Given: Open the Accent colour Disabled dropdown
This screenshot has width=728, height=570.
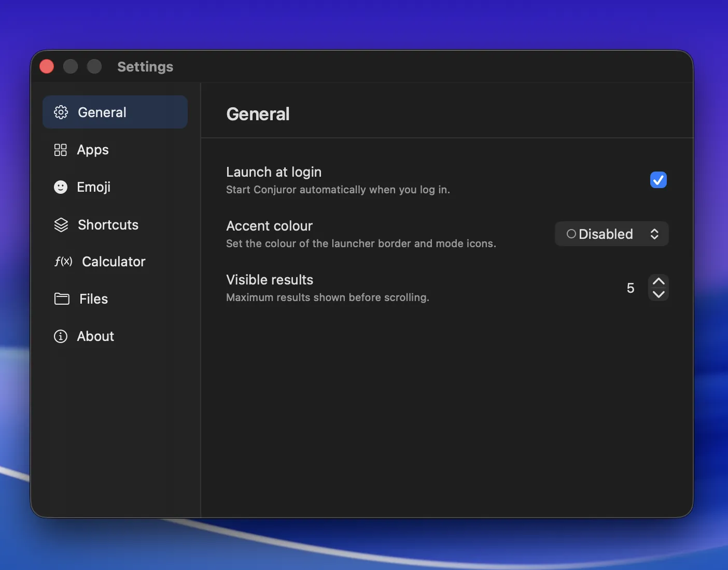Looking at the screenshot, I should tap(612, 234).
